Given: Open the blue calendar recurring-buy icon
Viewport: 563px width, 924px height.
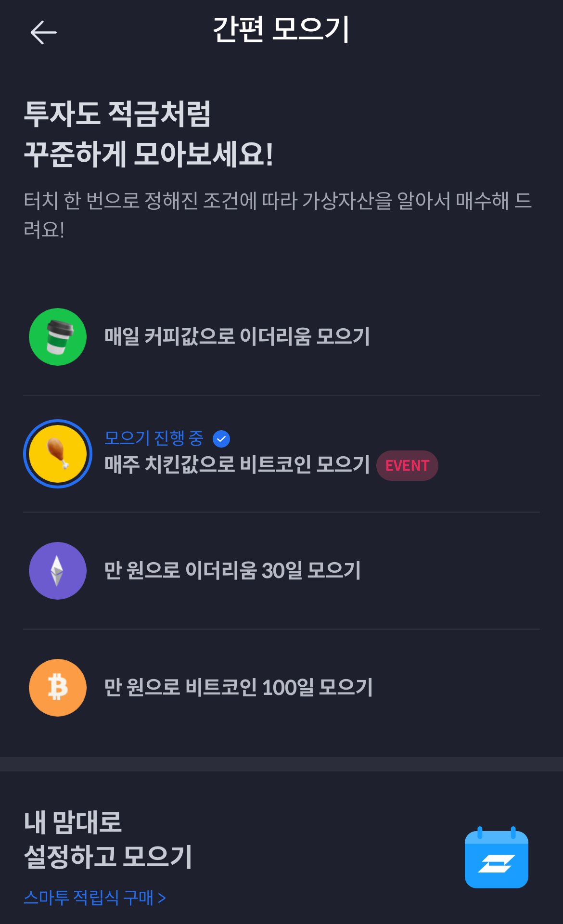Looking at the screenshot, I should [497, 858].
